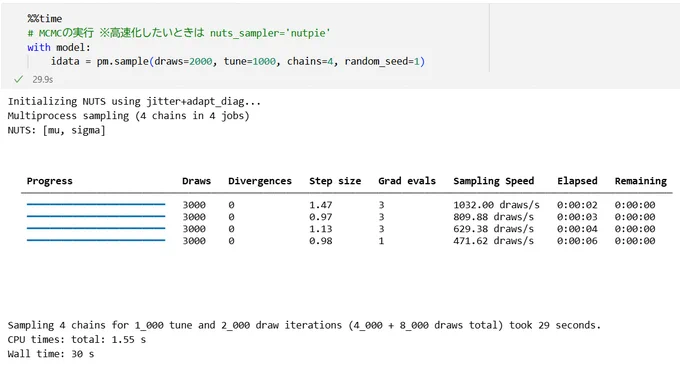Click the Japanese MCMC comment line
Image resolution: width=680 pixels, height=365 pixels.
(x=179, y=33)
